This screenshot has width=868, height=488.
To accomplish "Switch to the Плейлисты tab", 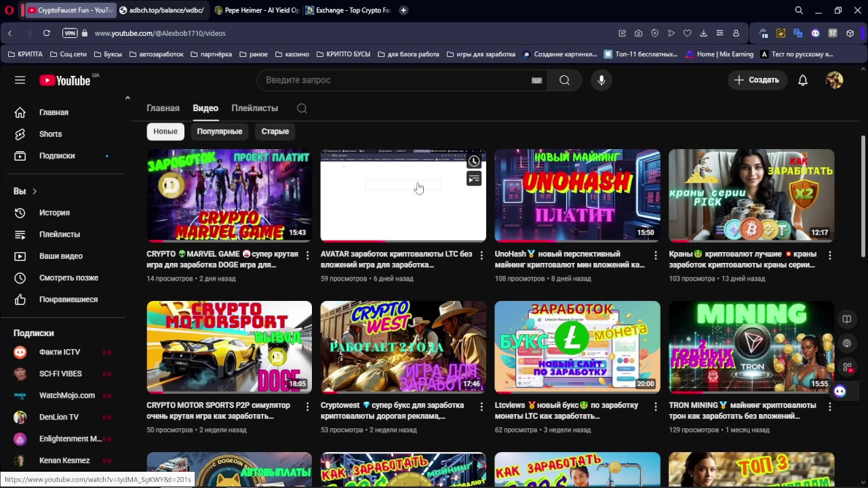I will (x=254, y=108).
